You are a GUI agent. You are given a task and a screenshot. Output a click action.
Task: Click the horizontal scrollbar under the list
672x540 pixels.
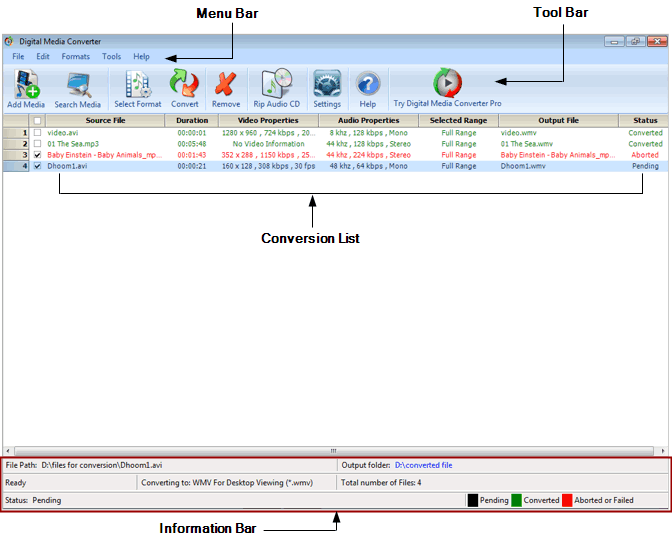click(x=335, y=450)
